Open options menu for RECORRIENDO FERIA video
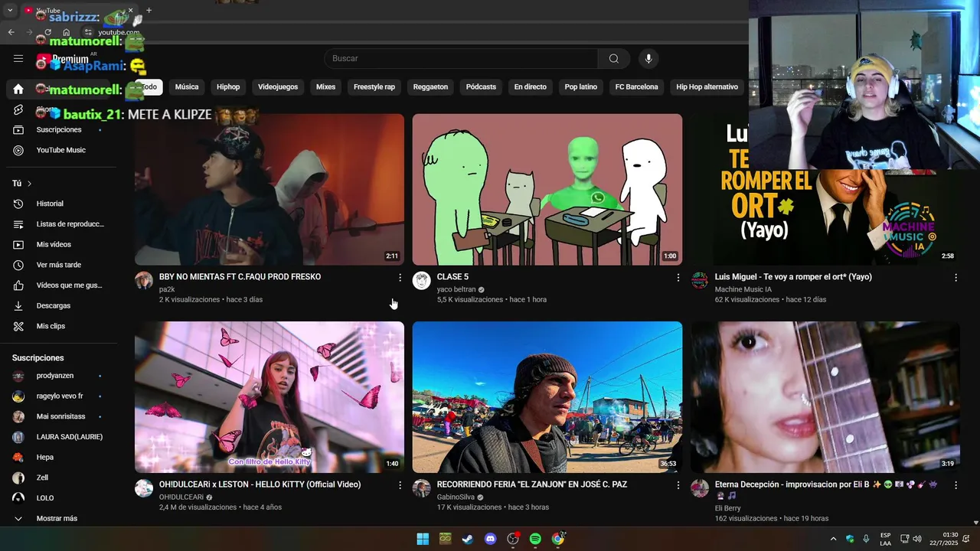This screenshot has height=551, width=980. pyautogui.click(x=678, y=485)
